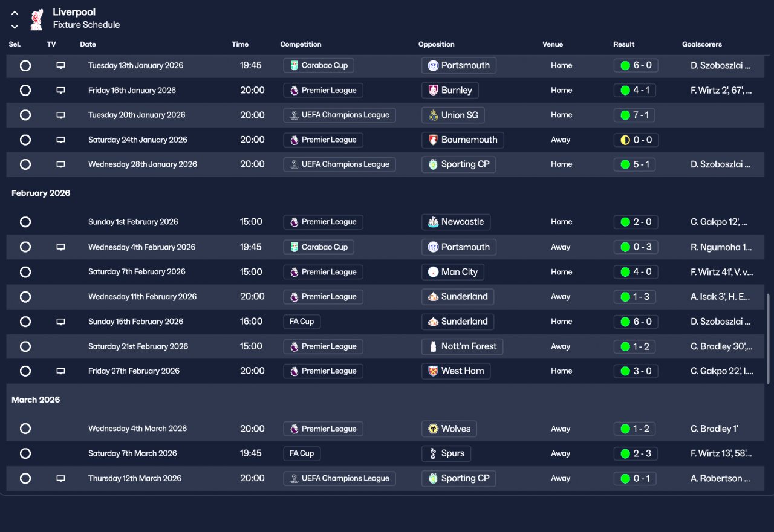Click the Sel. column header
Viewport: 774px width, 532px height.
tap(15, 44)
